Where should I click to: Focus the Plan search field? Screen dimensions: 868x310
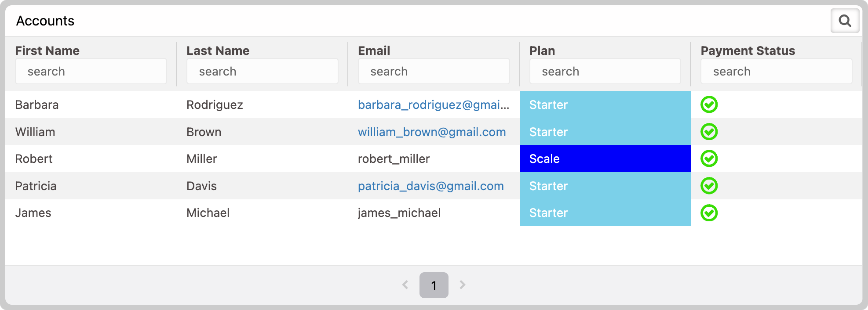tap(605, 71)
